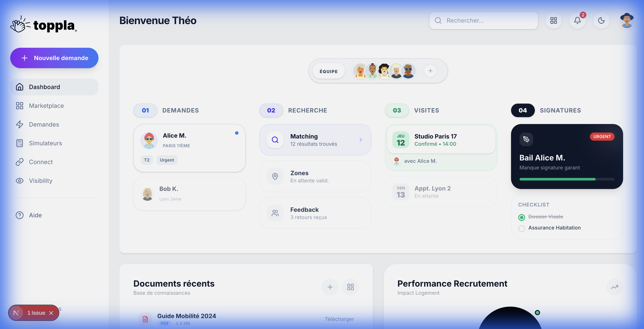Viewport: 644px width, 329px height.
Task: Expand Matching results with the chevron
Action: 361,140
